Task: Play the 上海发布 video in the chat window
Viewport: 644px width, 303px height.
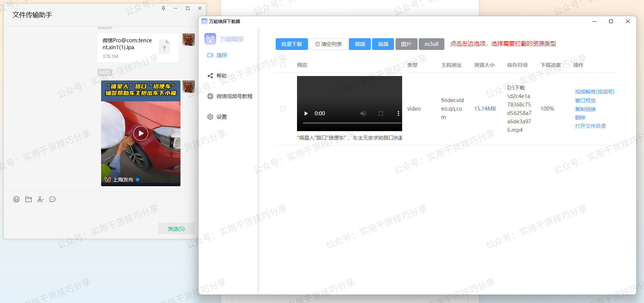Action: click(141, 133)
